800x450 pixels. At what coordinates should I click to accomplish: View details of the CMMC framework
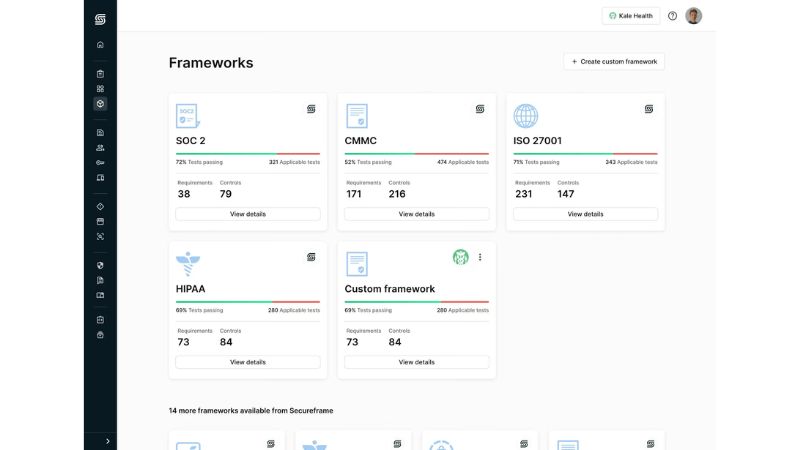(416, 214)
